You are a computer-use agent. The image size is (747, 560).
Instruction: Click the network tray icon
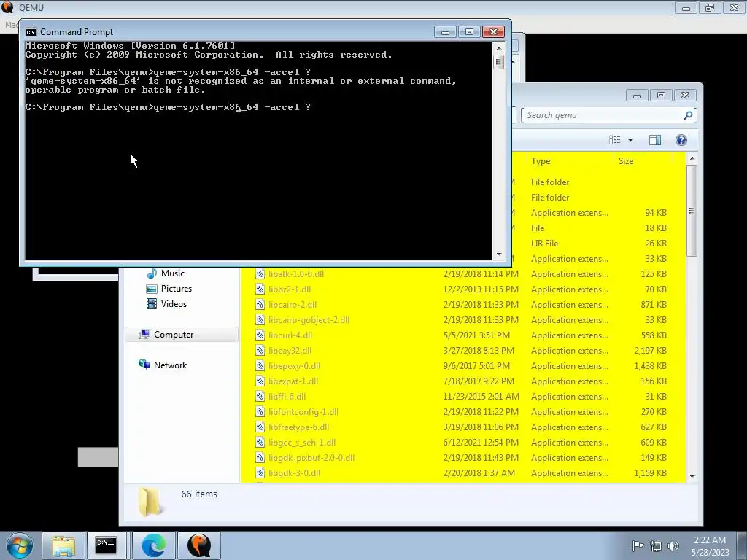pos(656,546)
